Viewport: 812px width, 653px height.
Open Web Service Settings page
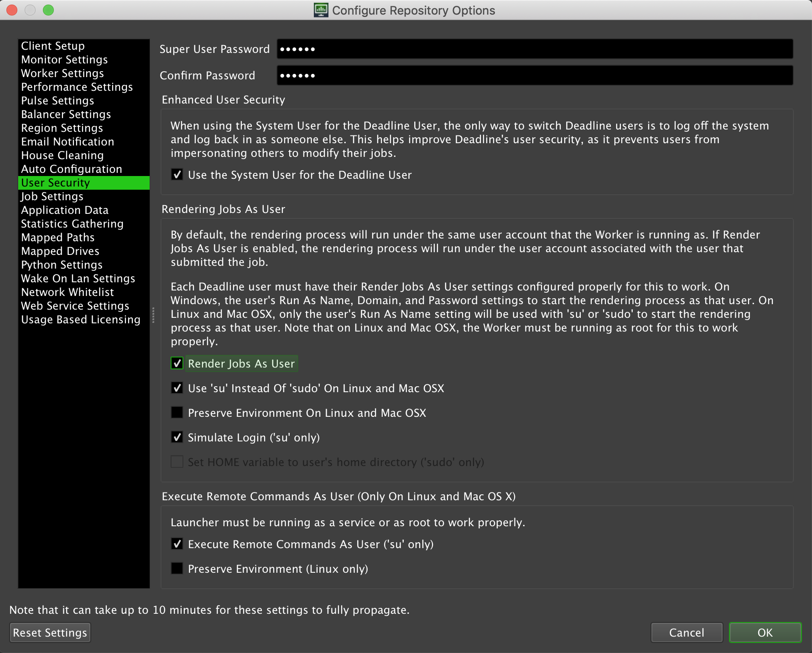84,306
